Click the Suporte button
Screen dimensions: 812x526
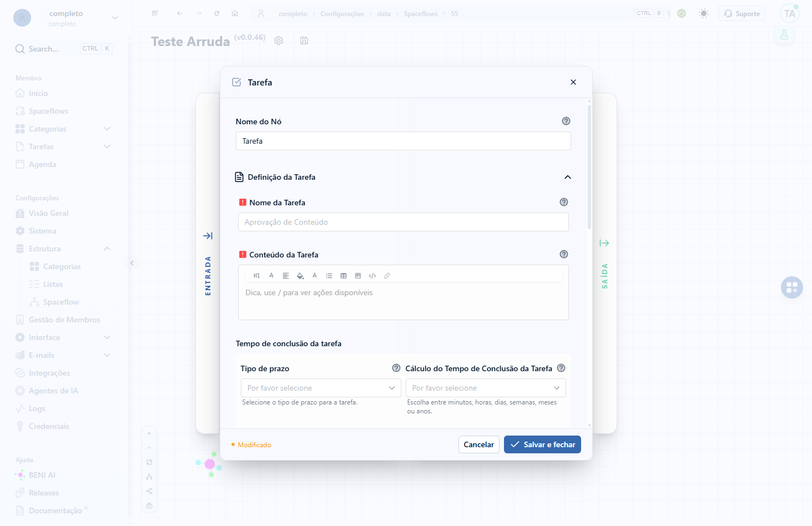pos(742,13)
